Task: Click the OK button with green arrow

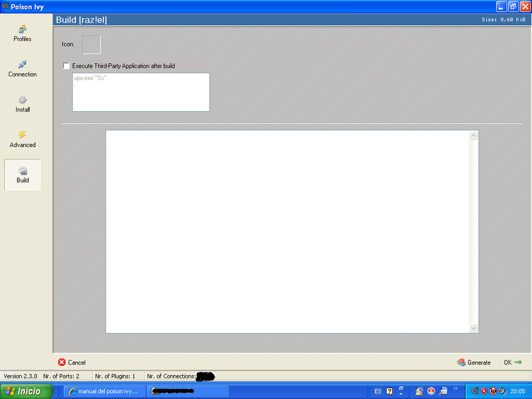Action: coord(512,362)
